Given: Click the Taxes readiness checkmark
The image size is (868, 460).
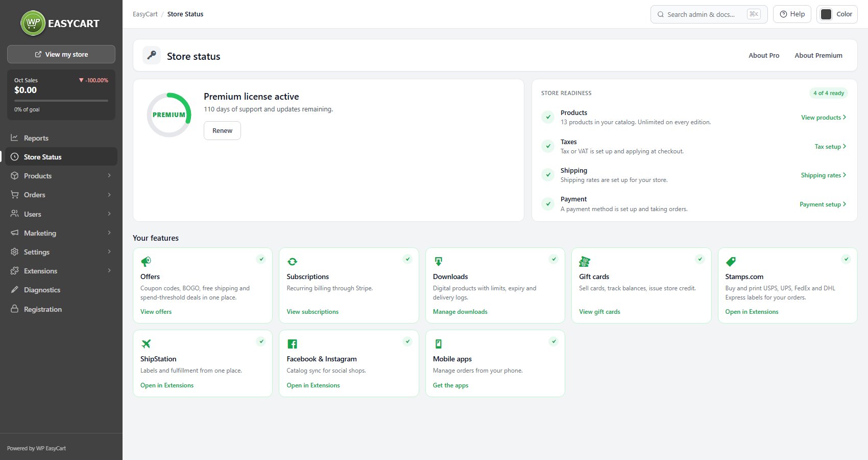Looking at the screenshot, I should tap(548, 146).
